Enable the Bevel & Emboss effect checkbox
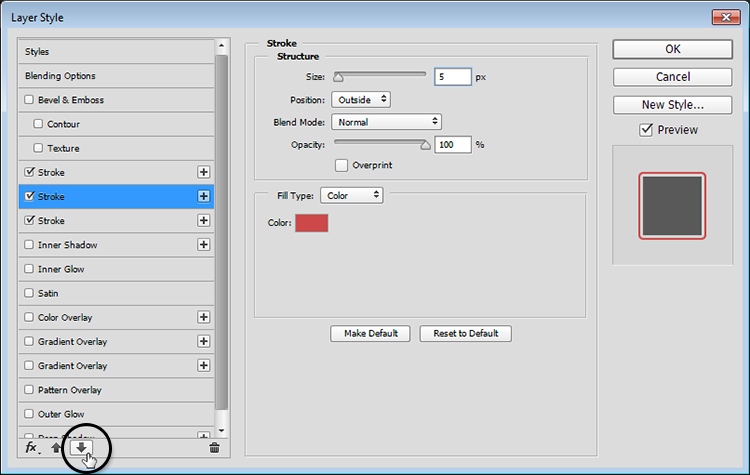The width and height of the screenshot is (750, 475). click(x=29, y=100)
